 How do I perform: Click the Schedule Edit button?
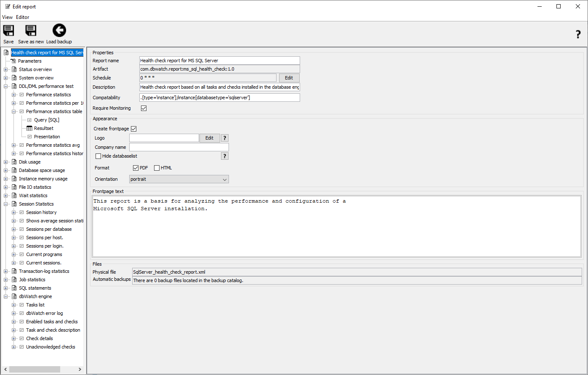click(289, 78)
